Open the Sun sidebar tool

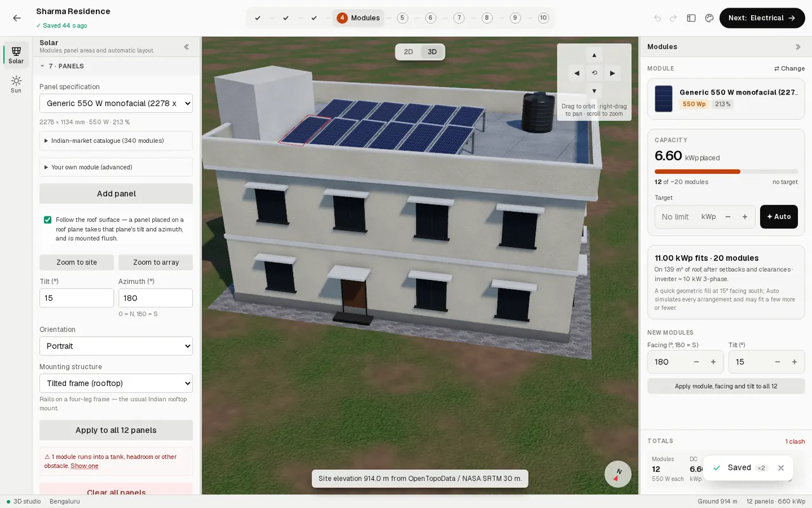(x=16, y=84)
